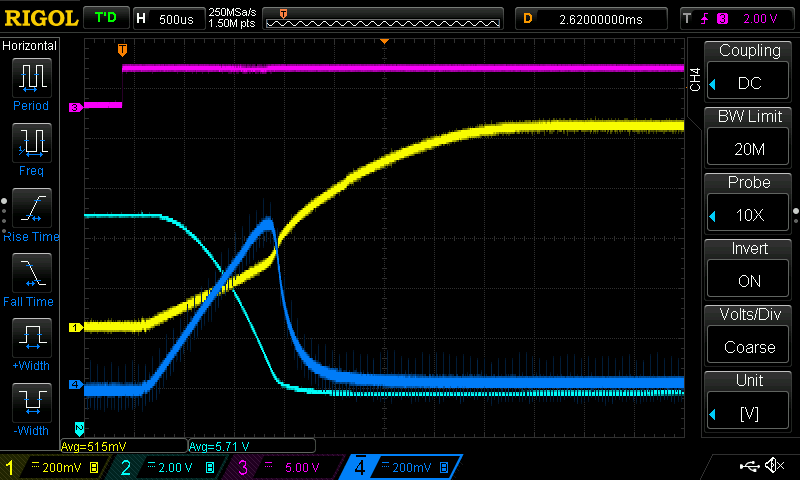Click the left arrow beside [V] unit
Screen dimensions: 800x480
(x=713, y=414)
